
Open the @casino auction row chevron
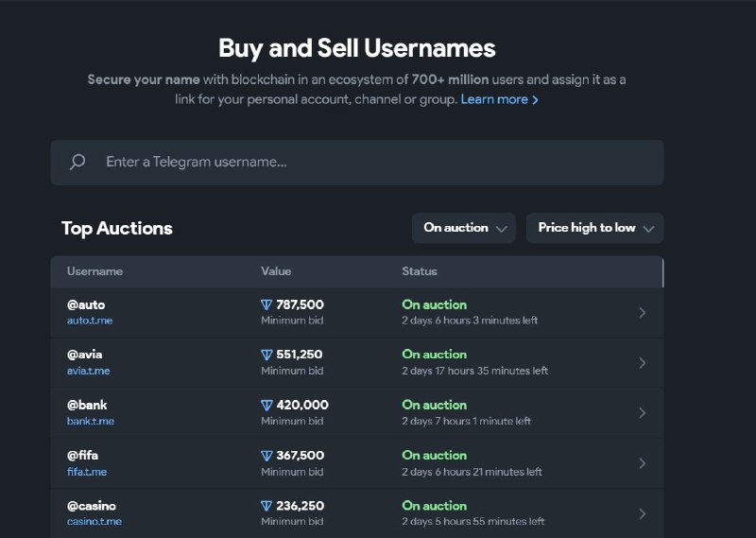[643, 513]
